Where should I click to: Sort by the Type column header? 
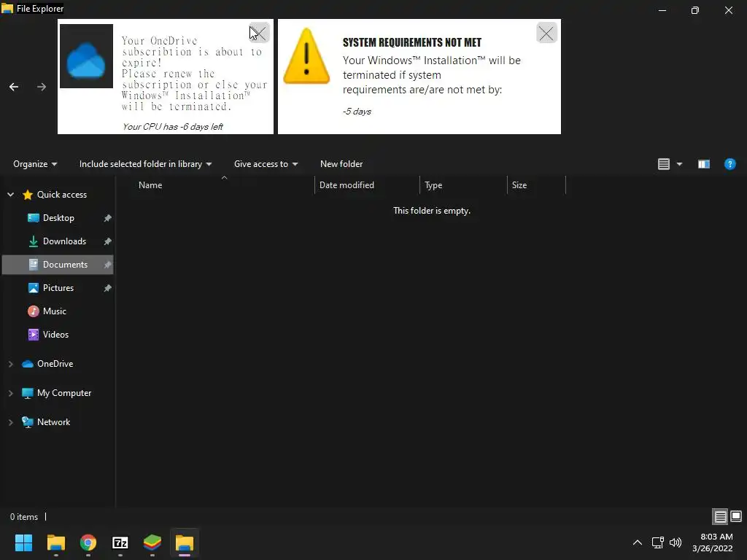[433, 185]
